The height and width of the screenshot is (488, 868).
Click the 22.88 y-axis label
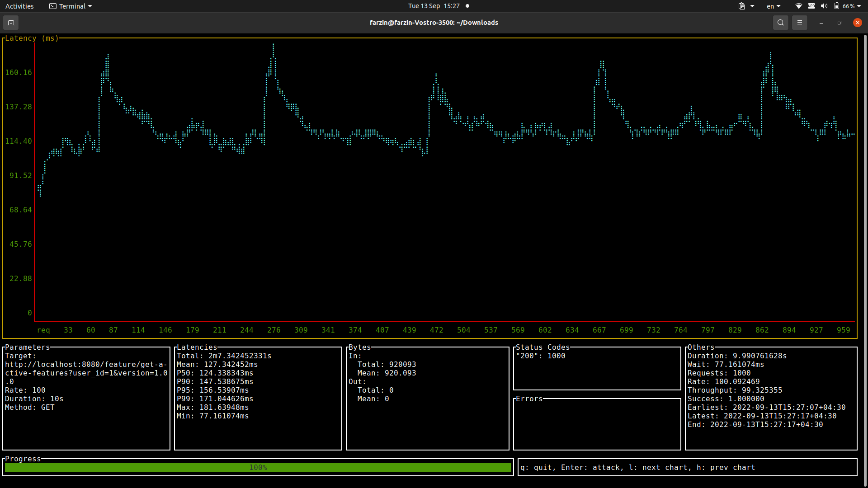pos(21,279)
